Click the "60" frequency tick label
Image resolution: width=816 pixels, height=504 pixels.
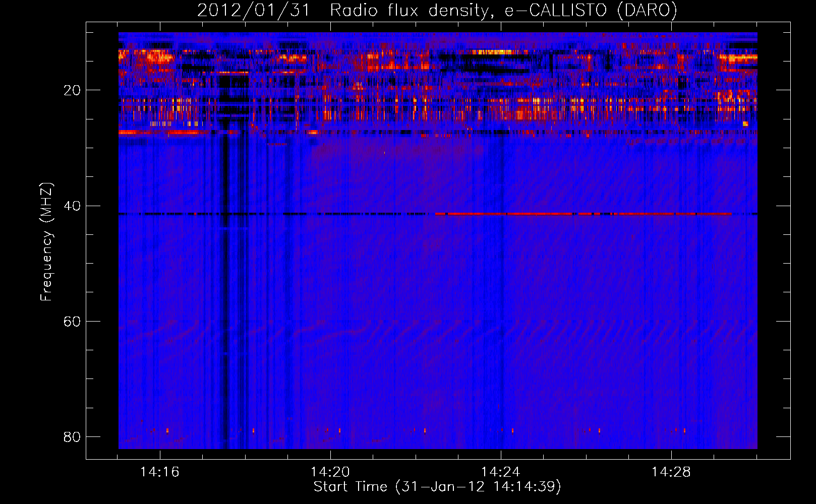point(72,322)
